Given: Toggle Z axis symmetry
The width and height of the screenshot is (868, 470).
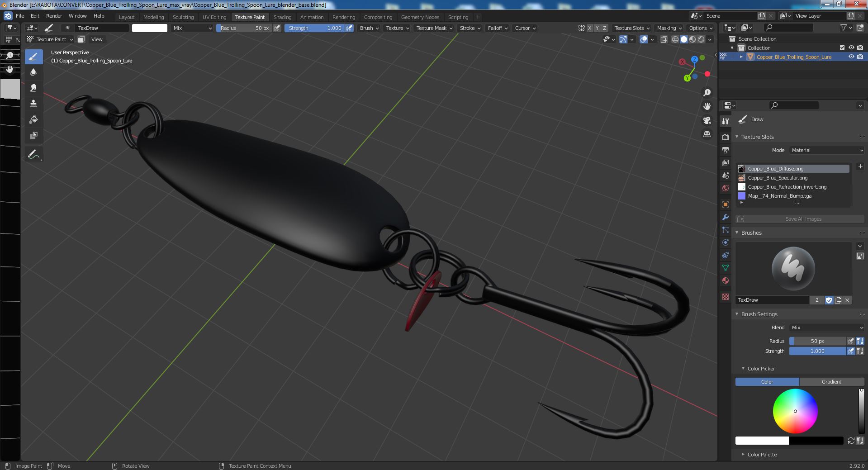Looking at the screenshot, I should pyautogui.click(x=605, y=28).
